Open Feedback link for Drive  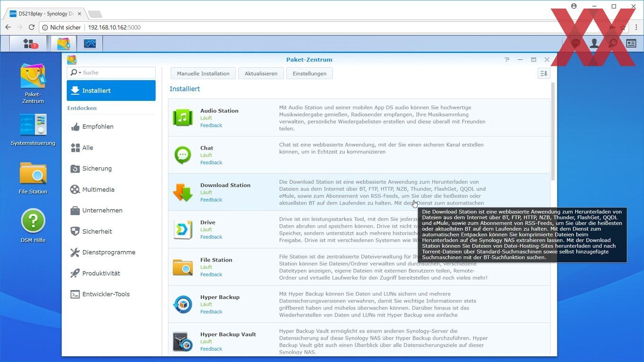(x=211, y=237)
